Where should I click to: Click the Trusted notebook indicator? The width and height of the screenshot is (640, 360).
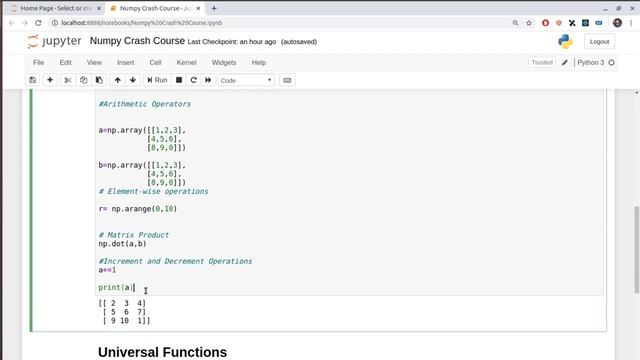[x=542, y=62]
